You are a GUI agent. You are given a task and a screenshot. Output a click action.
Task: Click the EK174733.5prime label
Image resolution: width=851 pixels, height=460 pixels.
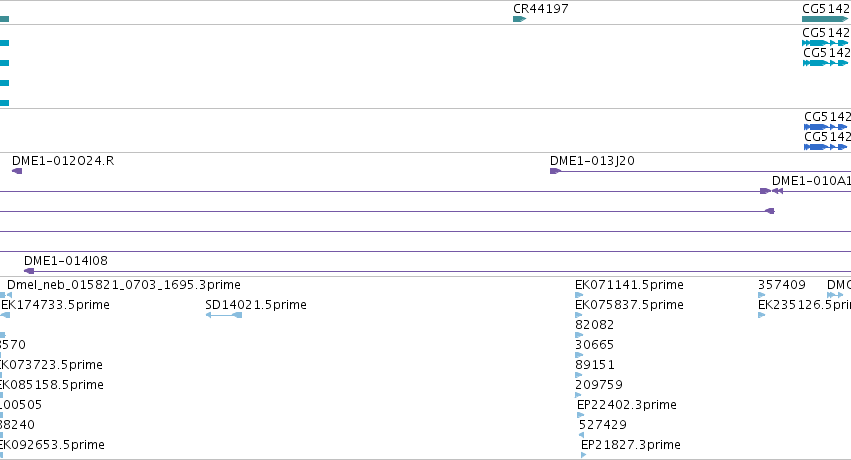55,304
